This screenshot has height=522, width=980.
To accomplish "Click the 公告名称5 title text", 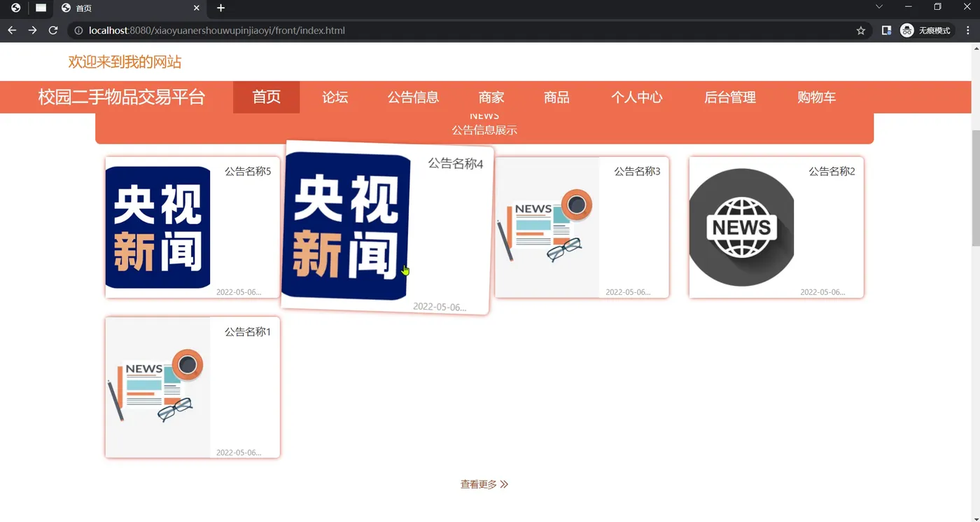I will click(x=248, y=171).
